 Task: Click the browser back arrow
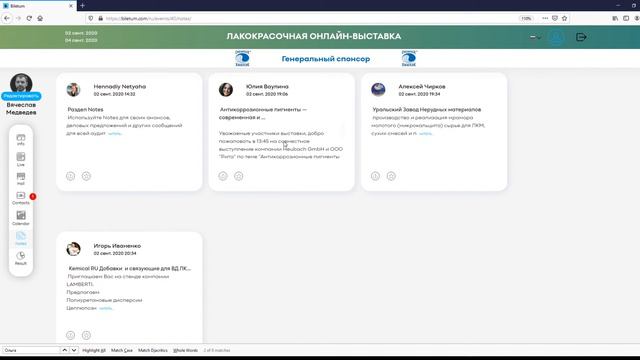click(x=7, y=18)
